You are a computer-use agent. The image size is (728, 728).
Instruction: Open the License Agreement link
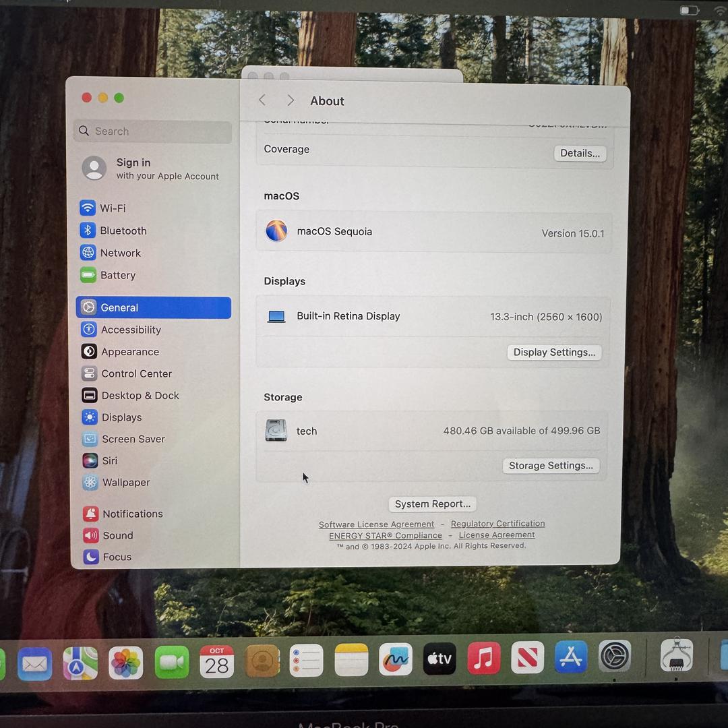(x=497, y=535)
